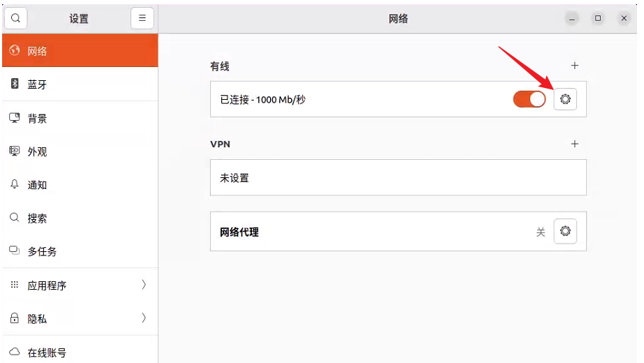Click the VPN section heading
The image size is (644, 363).
[220, 145]
